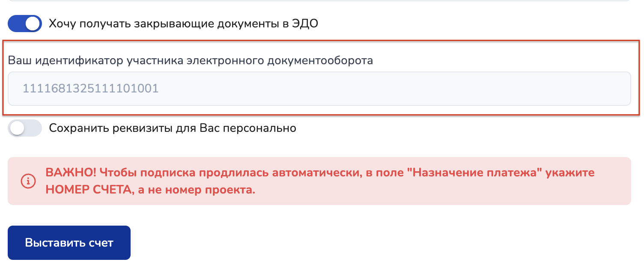Click the placeholder number 1111681325111101001
Screen dimensions: 644x268
[90, 89]
